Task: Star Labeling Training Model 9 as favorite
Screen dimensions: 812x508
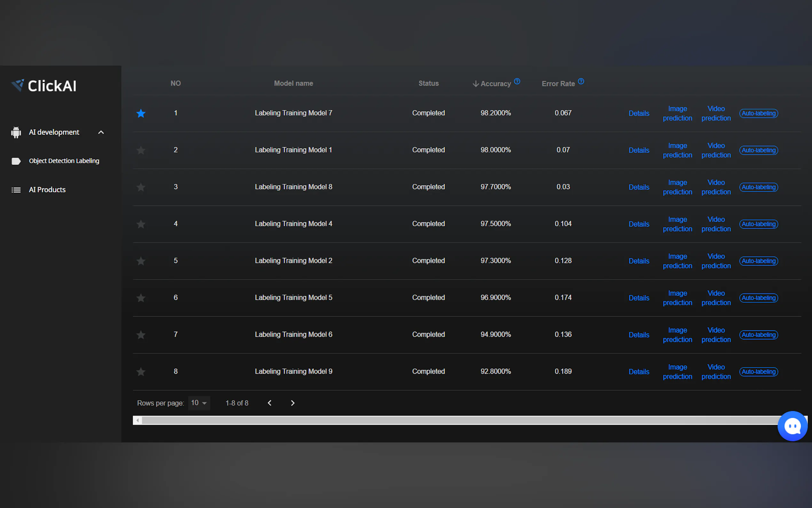Action: (x=141, y=372)
